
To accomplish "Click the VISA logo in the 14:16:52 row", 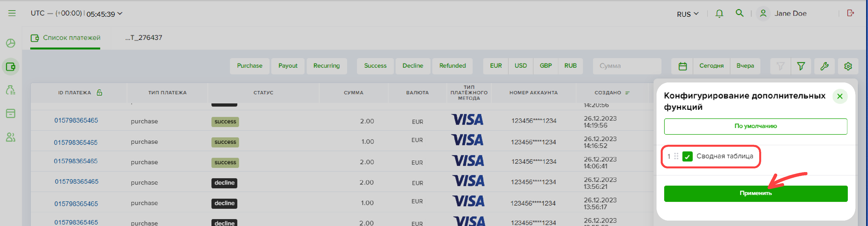I will pyautogui.click(x=467, y=140).
